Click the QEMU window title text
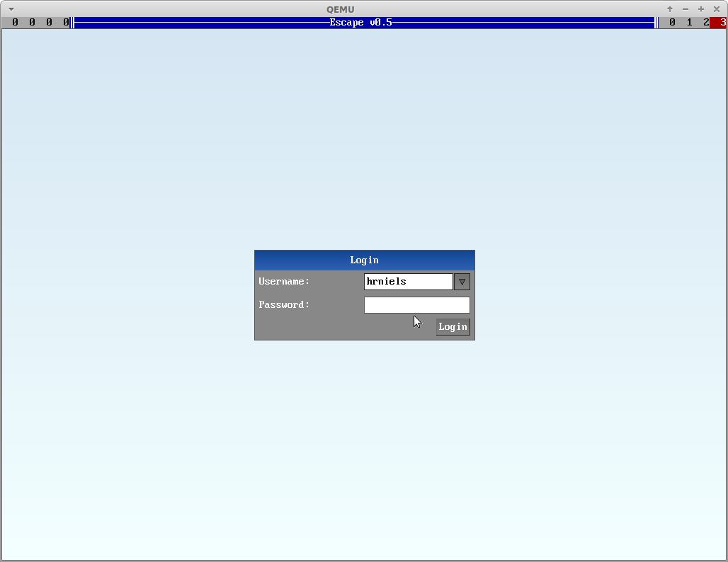This screenshot has width=728, height=562. point(341,9)
